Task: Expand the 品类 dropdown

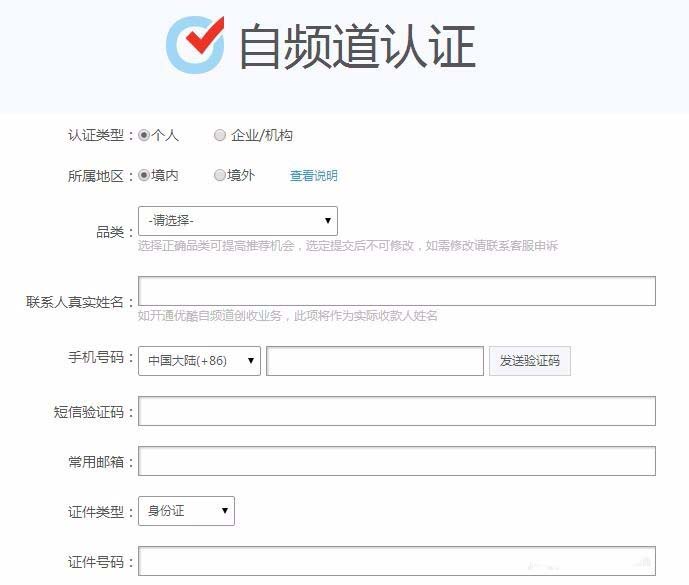Action: [238, 221]
